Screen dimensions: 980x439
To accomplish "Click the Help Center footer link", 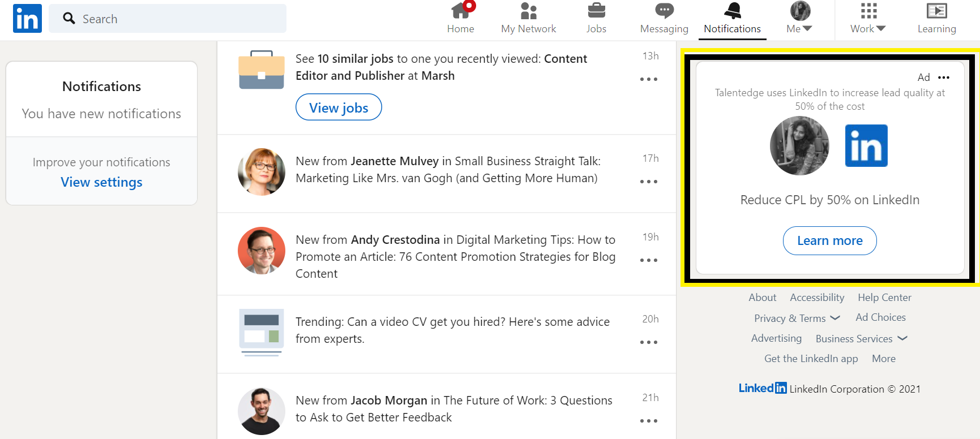I will click(884, 298).
